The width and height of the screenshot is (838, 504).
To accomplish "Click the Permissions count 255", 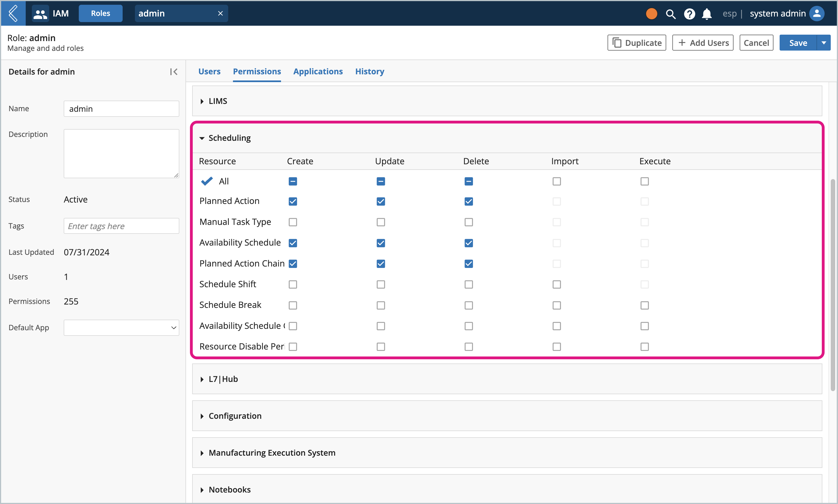I will [x=71, y=301].
